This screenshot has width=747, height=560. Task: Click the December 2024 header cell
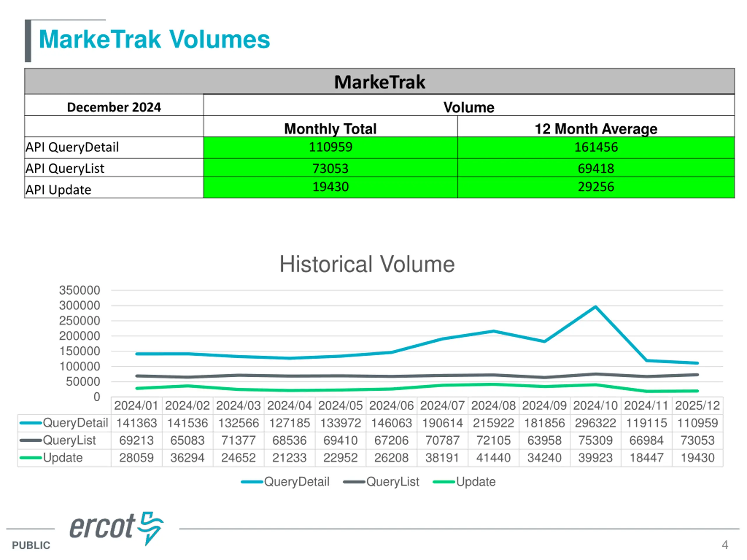coord(114,107)
